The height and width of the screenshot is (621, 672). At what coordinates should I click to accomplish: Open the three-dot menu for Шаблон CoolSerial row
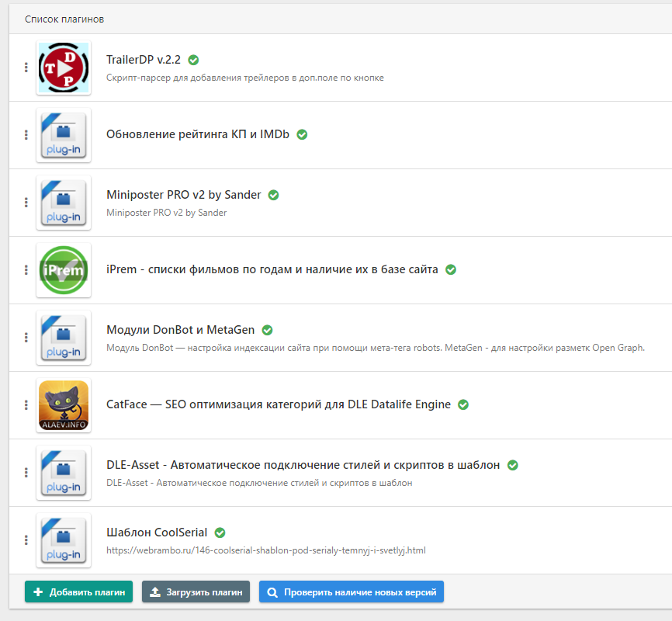(26, 540)
